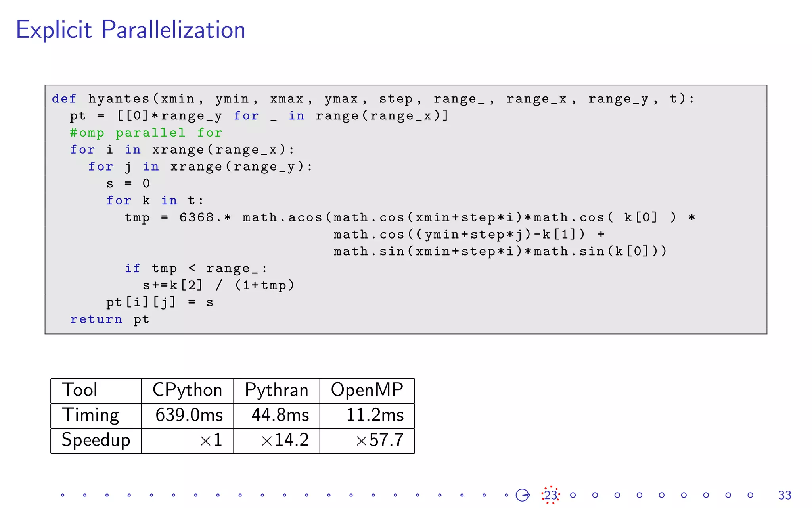Click the "Pythran" column header
812x508 pixels.
277,391
